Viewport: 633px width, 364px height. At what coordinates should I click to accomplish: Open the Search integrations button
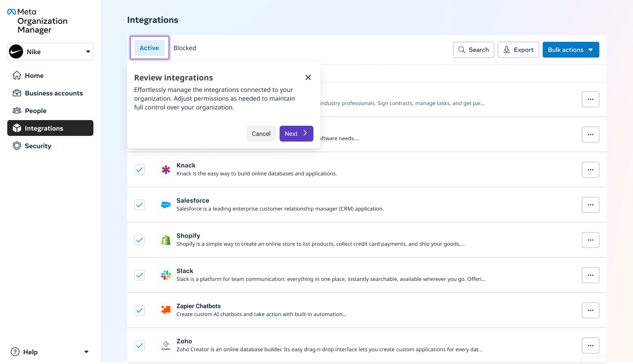coord(473,50)
